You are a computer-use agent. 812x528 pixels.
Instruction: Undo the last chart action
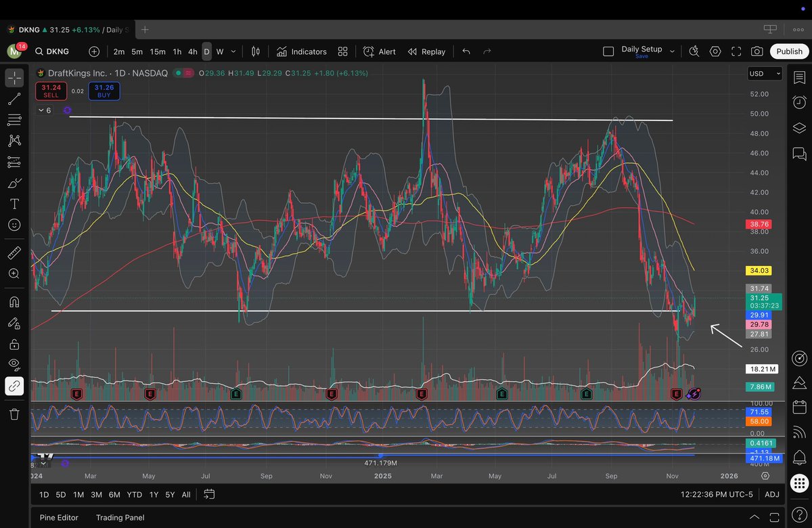[x=466, y=51]
